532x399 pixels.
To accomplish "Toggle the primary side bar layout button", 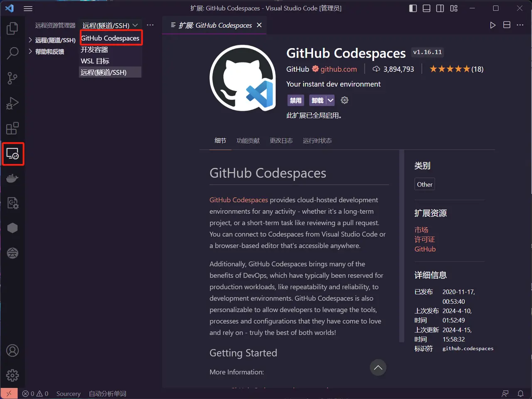I will click(413, 8).
